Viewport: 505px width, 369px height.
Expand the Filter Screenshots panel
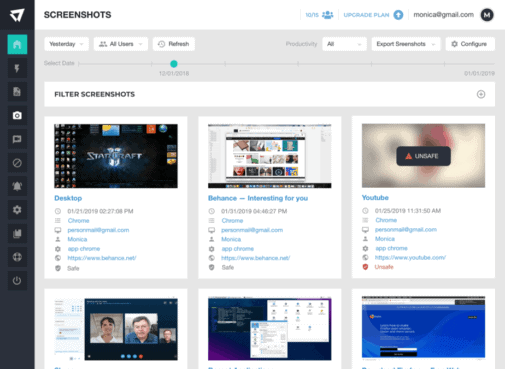click(481, 94)
